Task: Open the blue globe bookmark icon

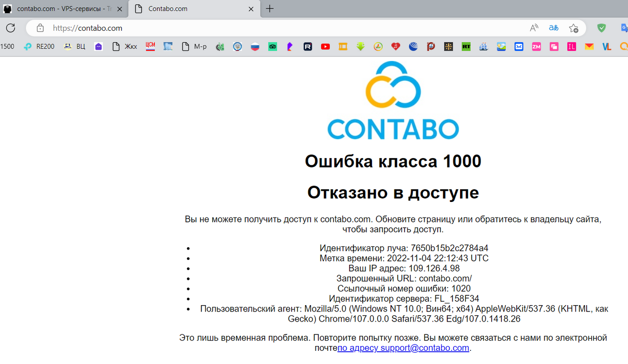Action: point(413,47)
